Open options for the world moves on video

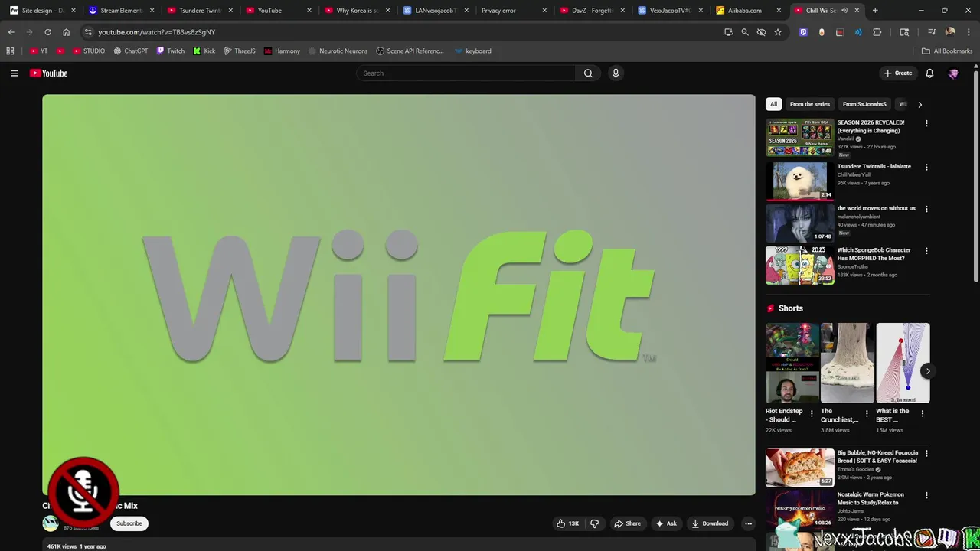pos(926,209)
